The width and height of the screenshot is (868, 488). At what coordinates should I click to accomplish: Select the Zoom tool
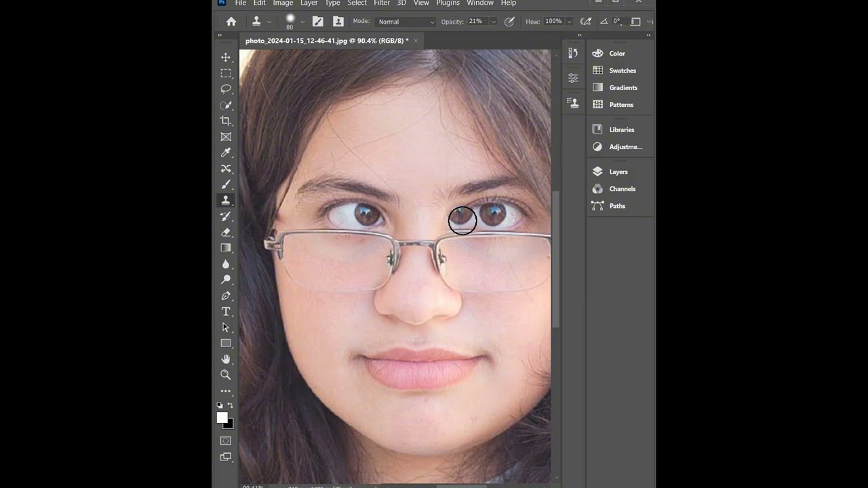click(x=226, y=375)
